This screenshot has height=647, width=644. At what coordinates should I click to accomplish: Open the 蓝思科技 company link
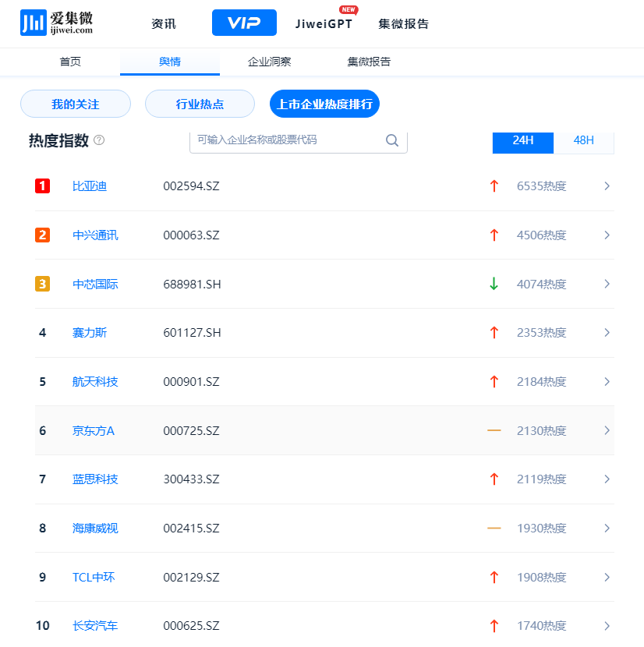point(95,479)
